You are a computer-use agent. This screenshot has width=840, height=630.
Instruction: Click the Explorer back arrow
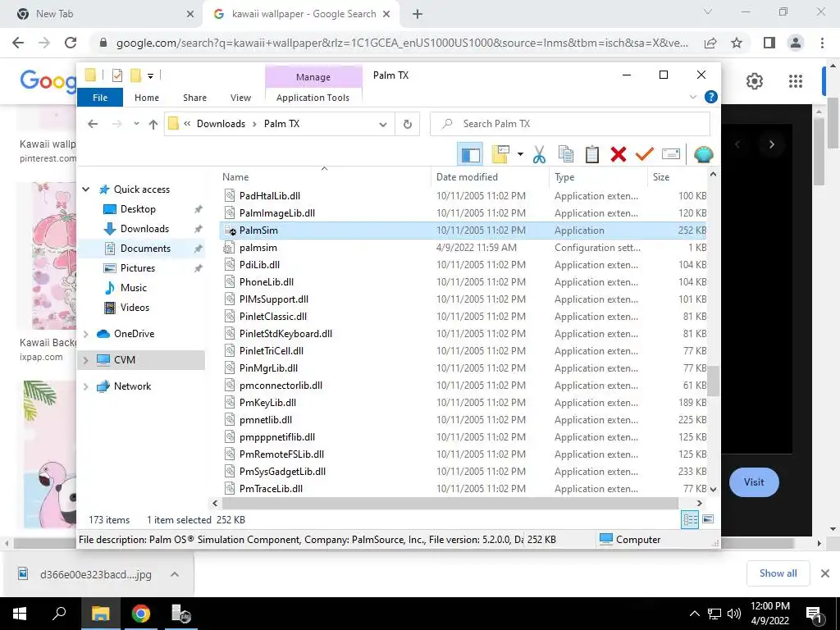click(93, 125)
